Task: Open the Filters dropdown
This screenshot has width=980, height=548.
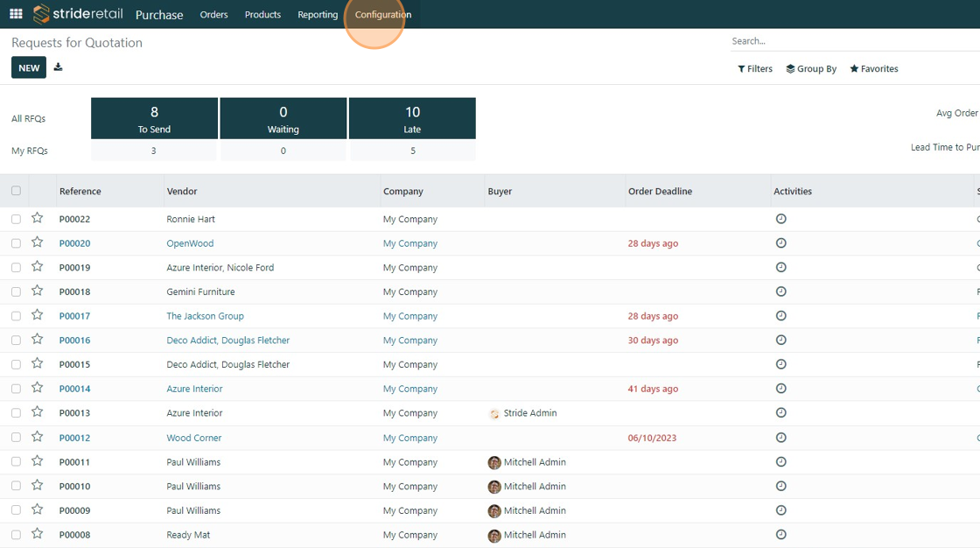Action: [x=755, y=69]
